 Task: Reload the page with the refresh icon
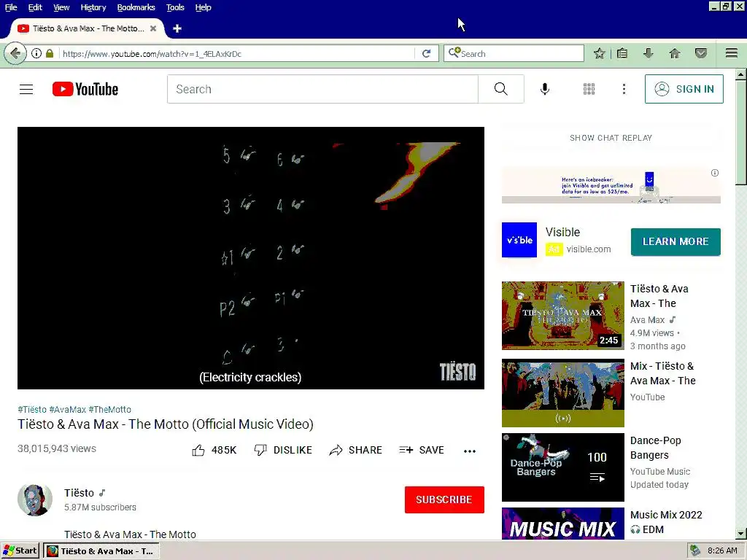pos(426,53)
